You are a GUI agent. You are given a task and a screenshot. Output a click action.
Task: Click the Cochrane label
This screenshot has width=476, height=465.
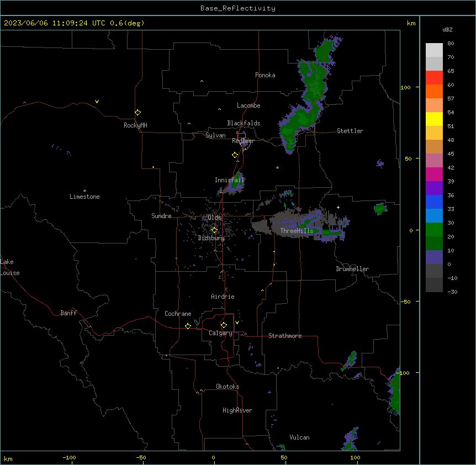[x=178, y=314]
